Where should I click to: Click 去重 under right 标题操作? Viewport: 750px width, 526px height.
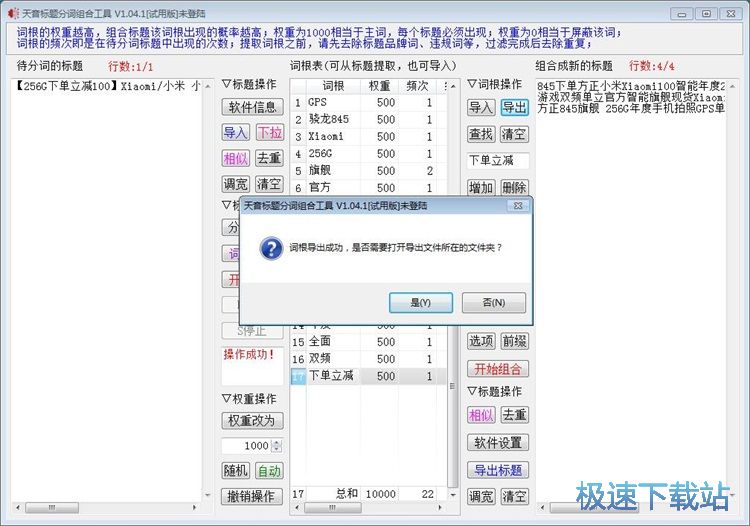click(514, 415)
